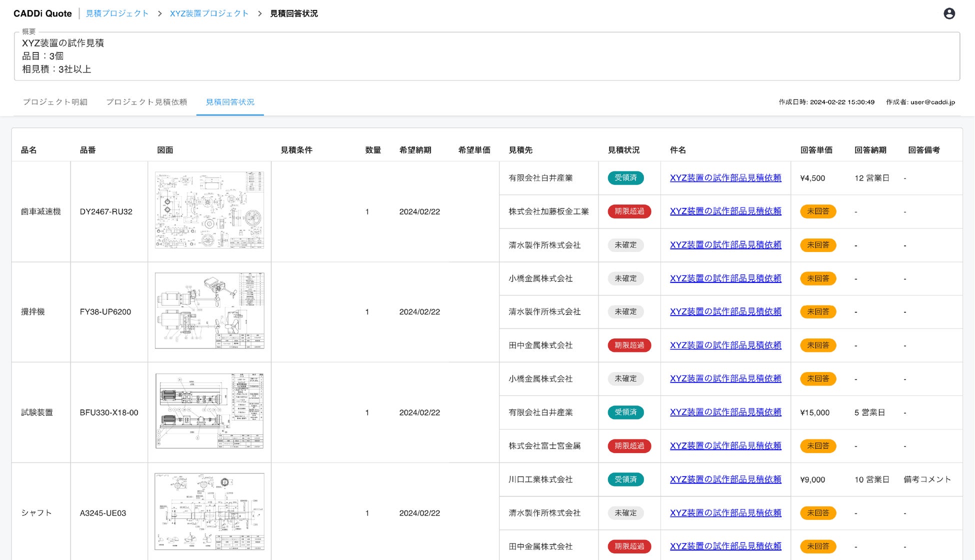Click the CADDi Quote logo
The height and width of the screenshot is (560, 975).
pyautogui.click(x=42, y=13)
